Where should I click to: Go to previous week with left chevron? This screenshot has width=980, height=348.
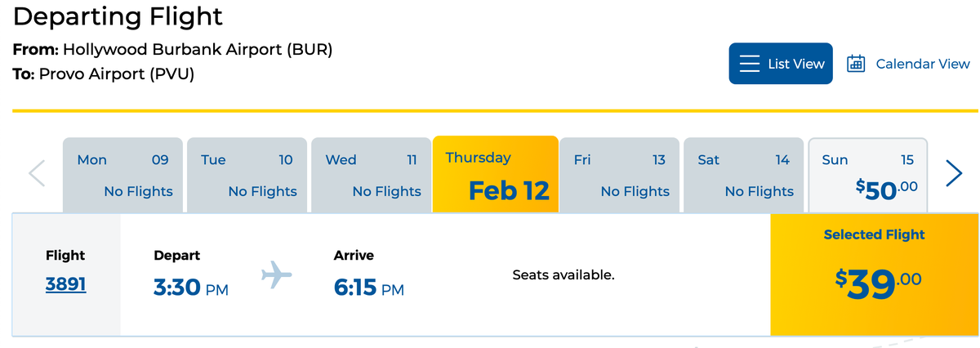point(37,173)
